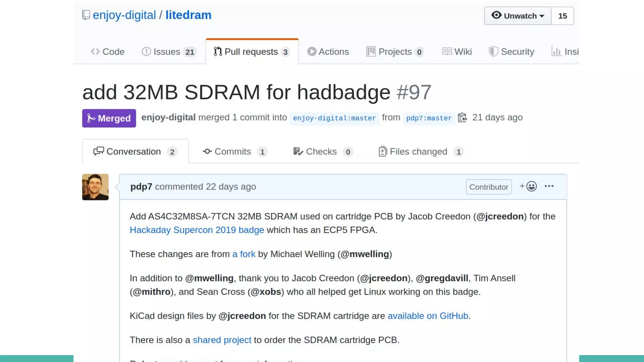Open the comment's three-dot options menu
Image resolution: width=644 pixels, height=362 pixels.
[549, 186]
